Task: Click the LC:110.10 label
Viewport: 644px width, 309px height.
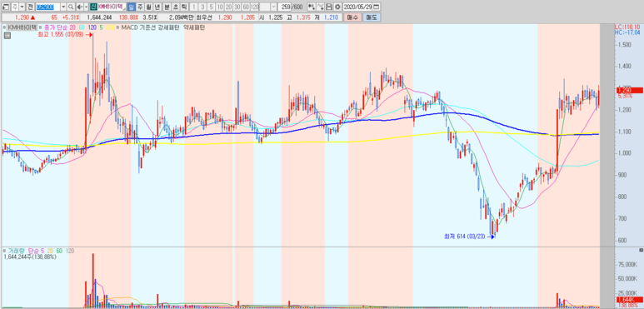Action: [x=627, y=27]
